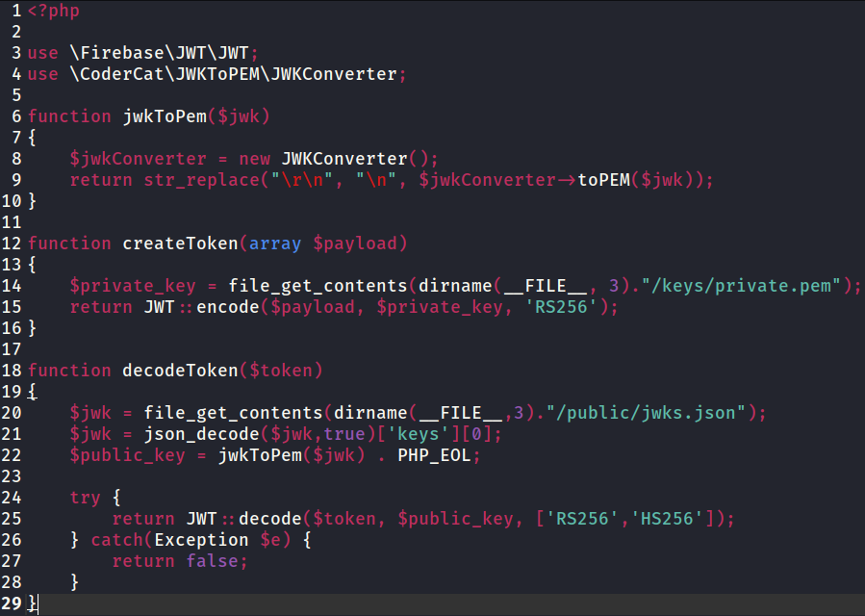Click the '<?php' opening tag

[54, 11]
